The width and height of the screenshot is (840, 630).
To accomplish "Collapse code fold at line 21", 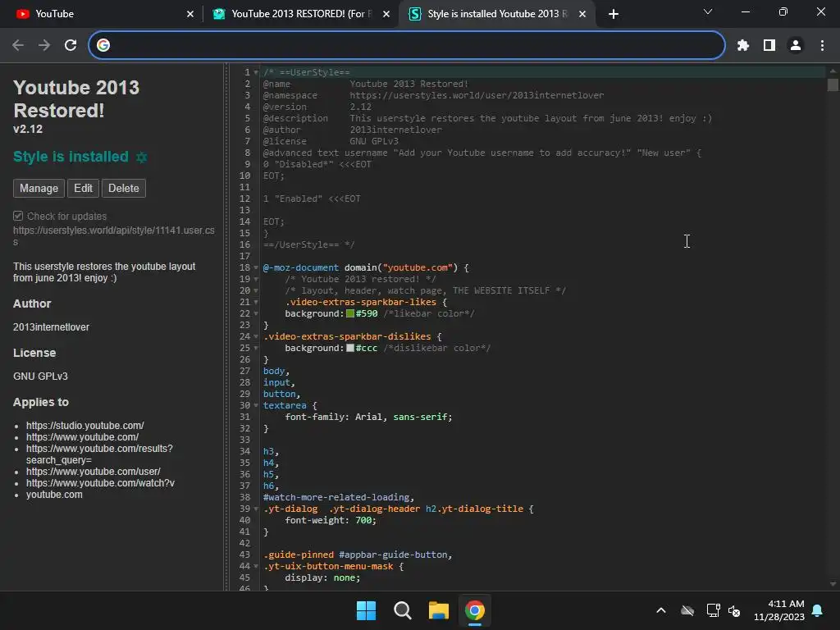I will (x=256, y=302).
